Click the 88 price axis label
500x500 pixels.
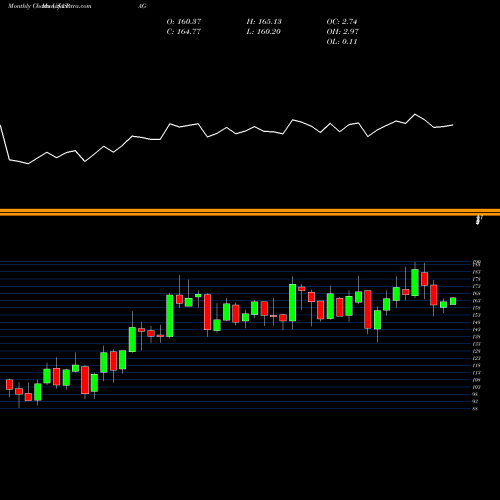pyautogui.click(x=475, y=409)
